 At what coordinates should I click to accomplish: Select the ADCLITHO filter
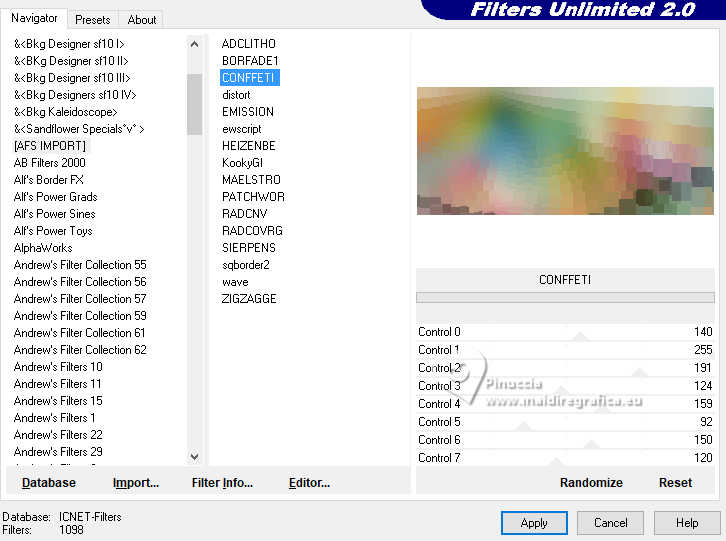pos(249,44)
